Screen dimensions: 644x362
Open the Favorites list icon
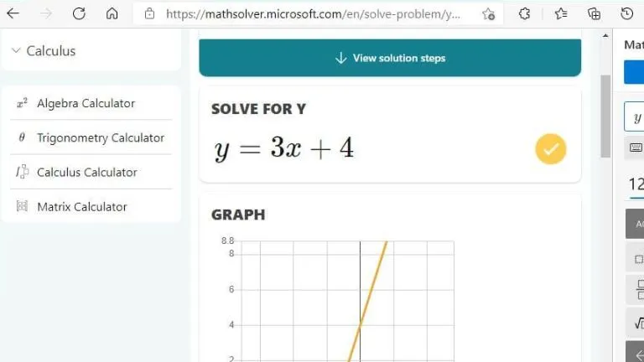coord(561,14)
